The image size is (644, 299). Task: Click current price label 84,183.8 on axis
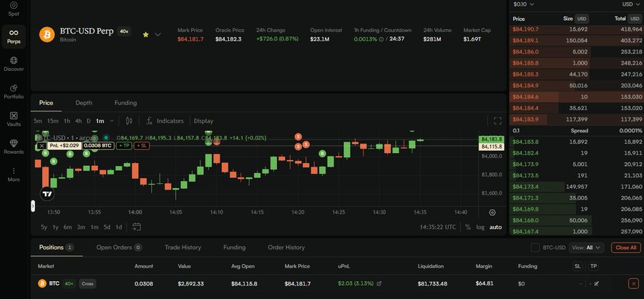(x=492, y=139)
